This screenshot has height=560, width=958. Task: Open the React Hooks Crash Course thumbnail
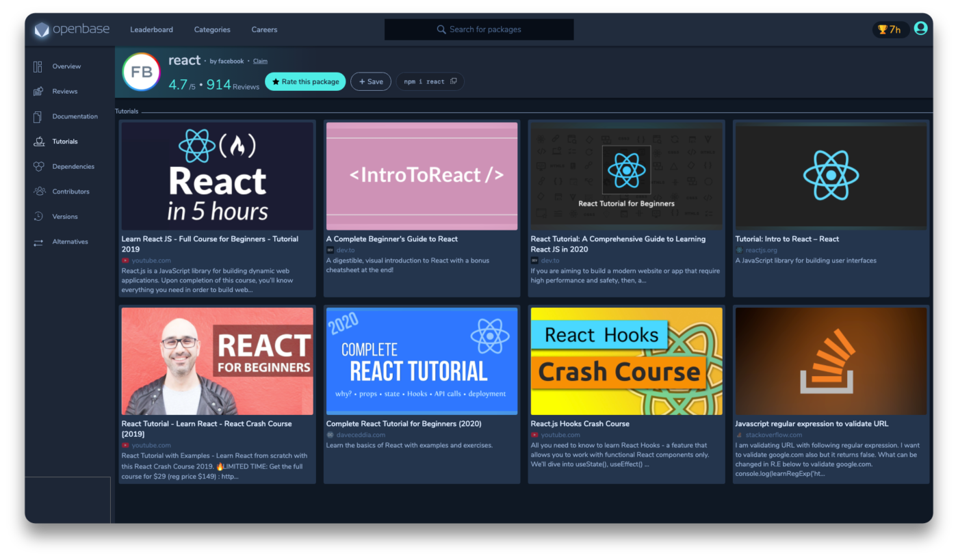tap(626, 361)
